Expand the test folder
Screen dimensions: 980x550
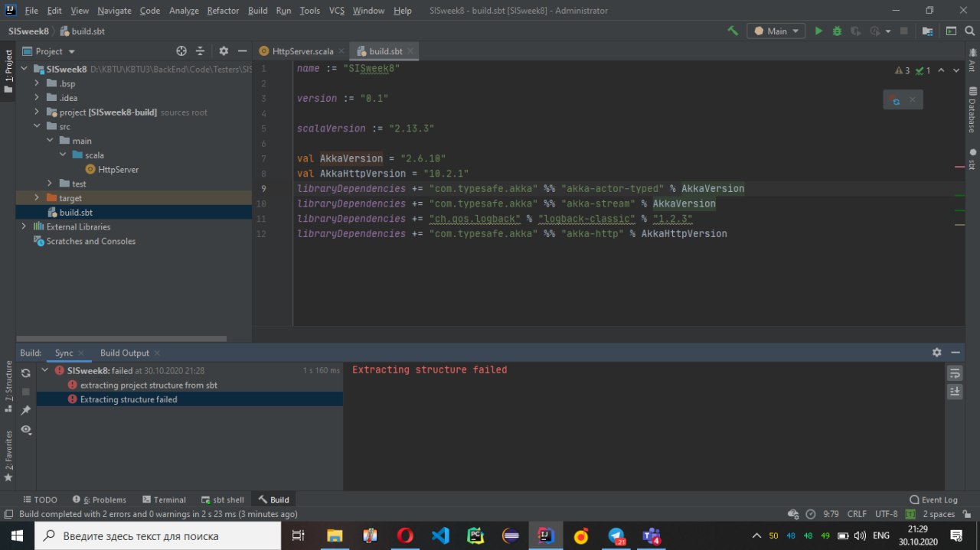point(50,184)
